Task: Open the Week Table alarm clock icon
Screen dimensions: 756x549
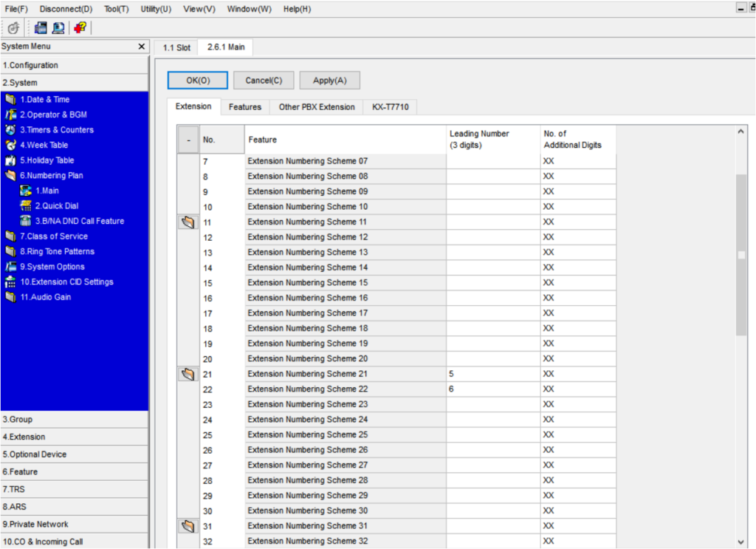Action: pos(10,145)
